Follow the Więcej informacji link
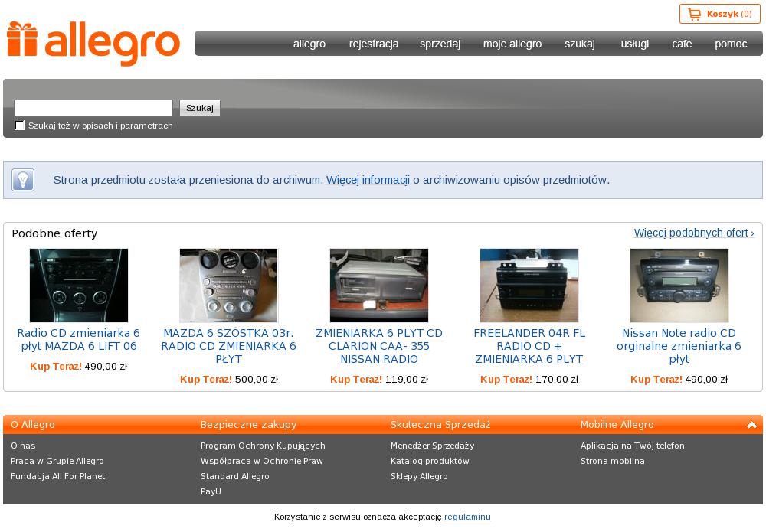The width and height of the screenshot is (766, 532). click(368, 180)
